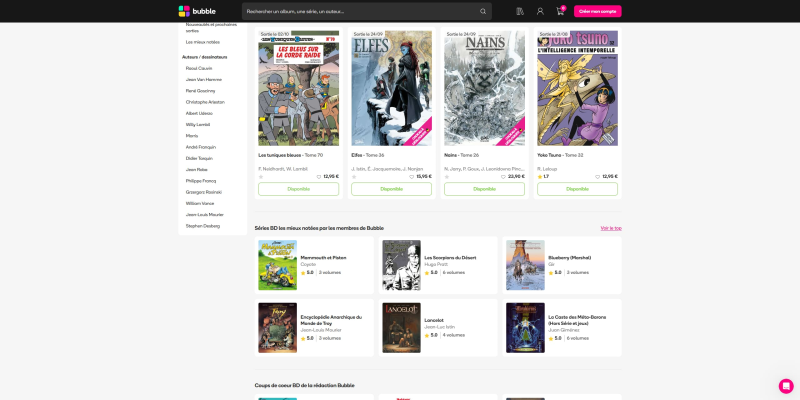Viewport: 800px width, 400px height.
Task: Click Les Scorpions du Désert series title
Action: (450, 258)
